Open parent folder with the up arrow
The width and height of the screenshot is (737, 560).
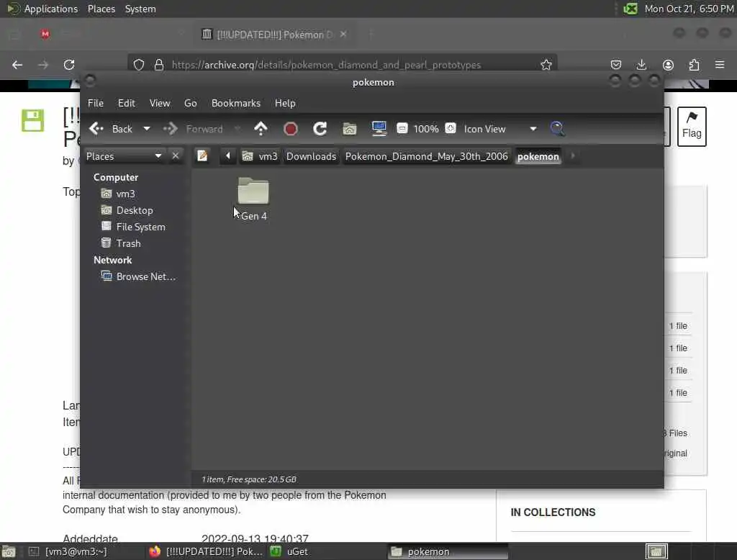tap(261, 129)
